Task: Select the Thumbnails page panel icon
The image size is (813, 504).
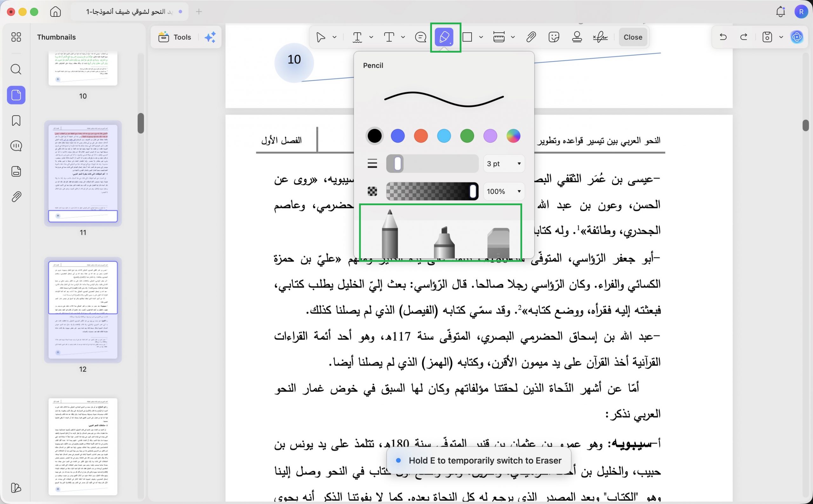Action: point(16,95)
